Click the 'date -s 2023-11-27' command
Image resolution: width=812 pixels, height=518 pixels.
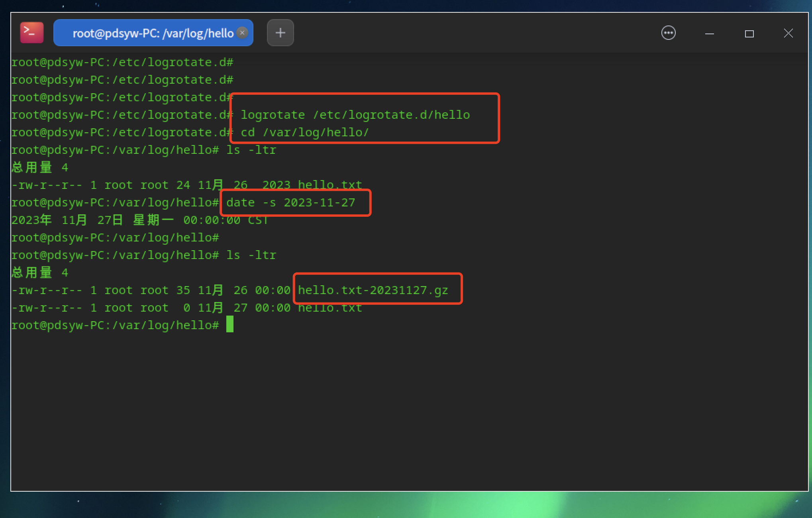click(x=290, y=202)
